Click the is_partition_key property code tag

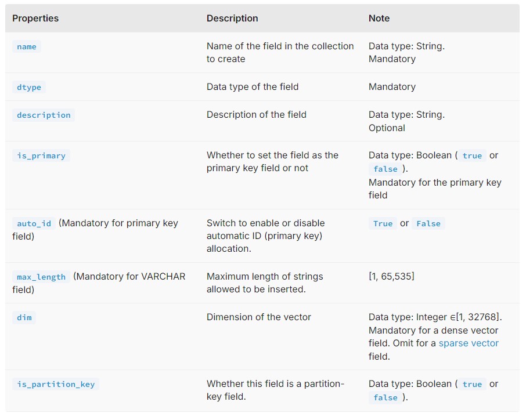(56, 384)
